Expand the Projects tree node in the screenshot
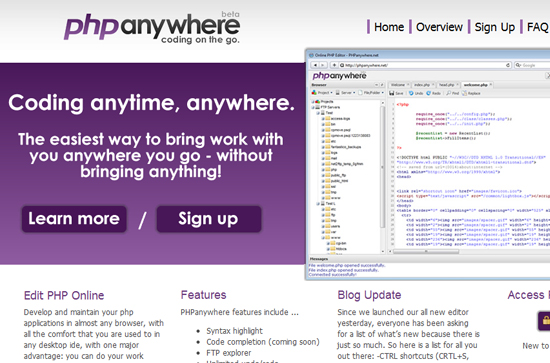 (313, 101)
